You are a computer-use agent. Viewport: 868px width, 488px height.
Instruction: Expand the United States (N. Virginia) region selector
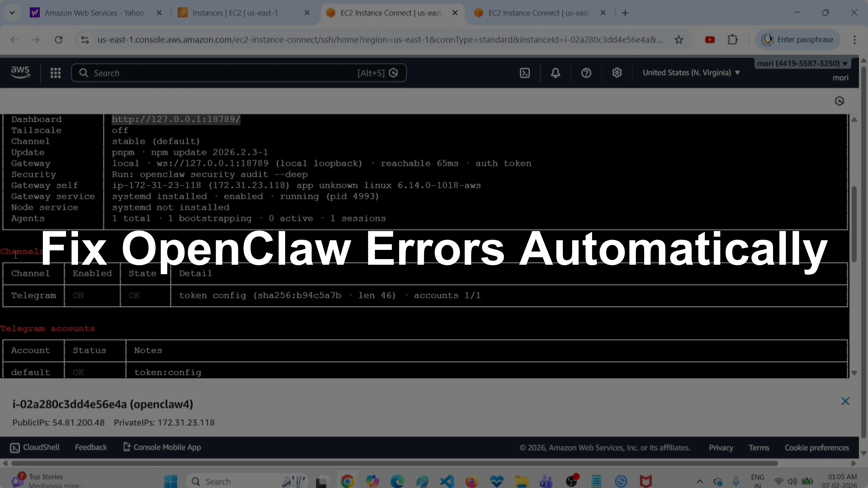point(691,72)
